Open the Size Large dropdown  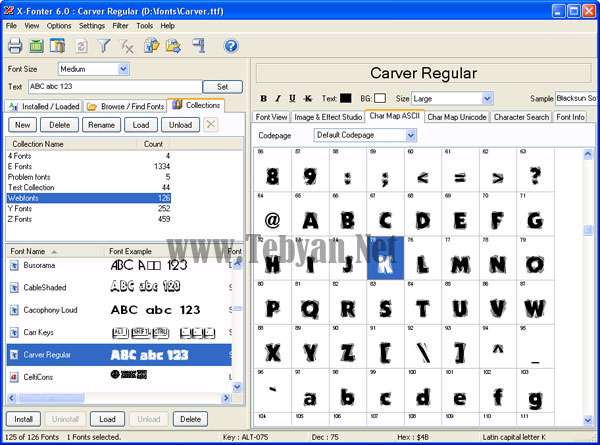point(487,98)
